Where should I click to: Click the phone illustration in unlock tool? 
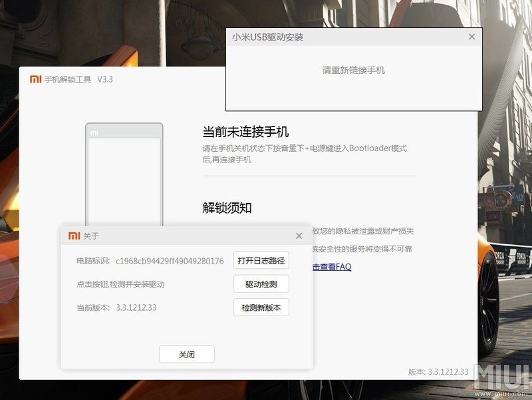tap(124, 174)
